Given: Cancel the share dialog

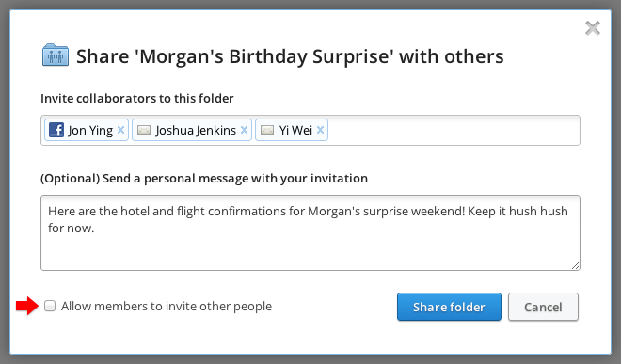Looking at the screenshot, I should pos(543,307).
